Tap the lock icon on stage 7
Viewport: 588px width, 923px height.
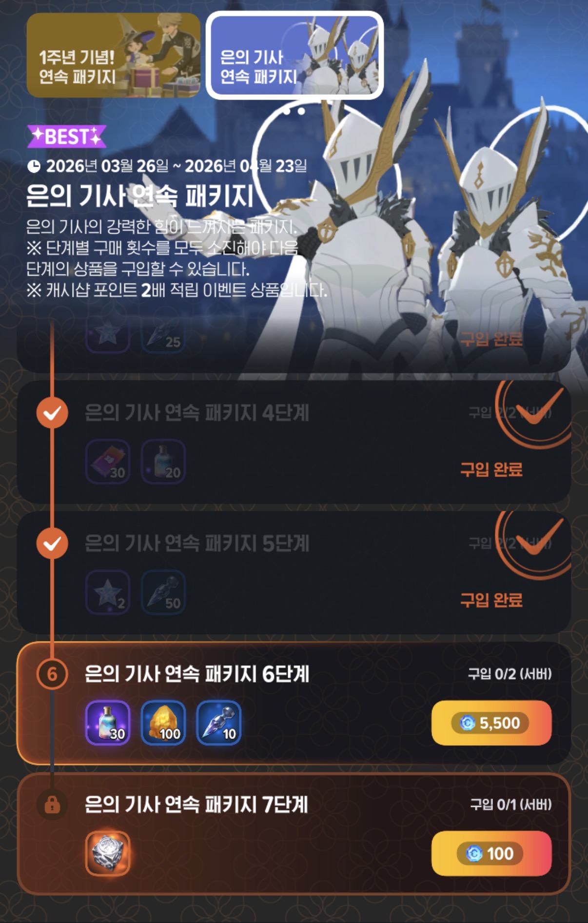(52, 804)
